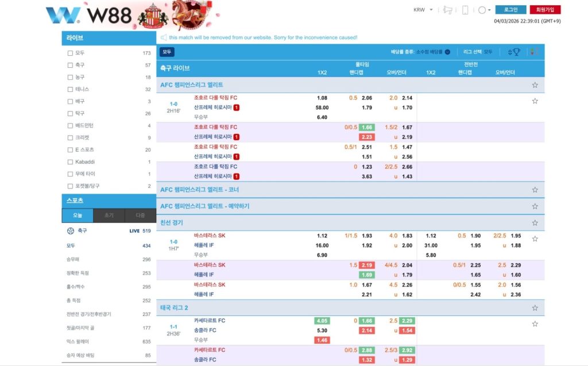The image size is (588, 366).
Task: Collapse the 태국 리그 2 section
Action: (174, 308)
